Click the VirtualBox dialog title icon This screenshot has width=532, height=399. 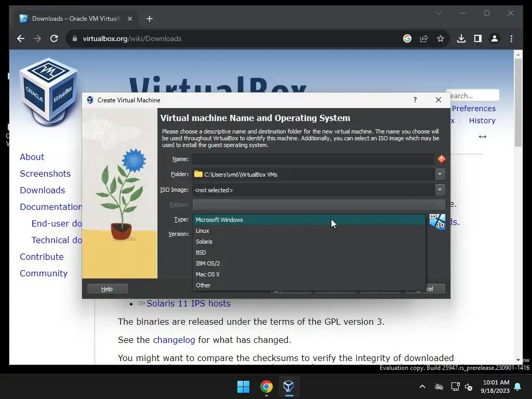(x=90, y=100)
